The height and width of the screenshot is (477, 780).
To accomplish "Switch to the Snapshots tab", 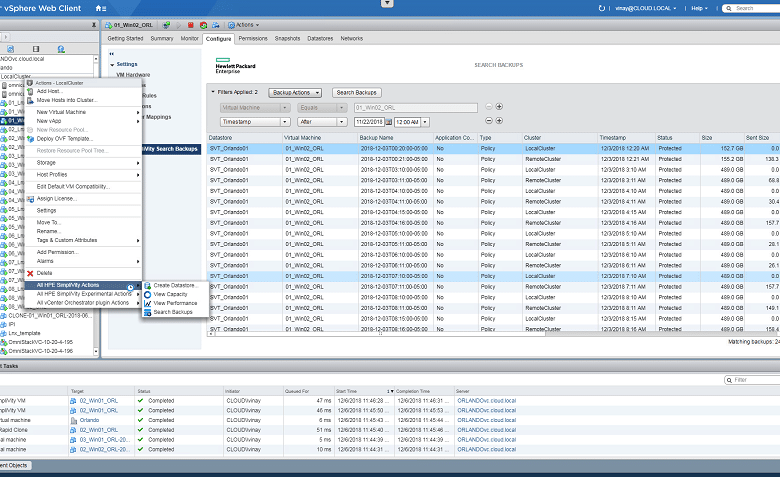I will 287,38.
